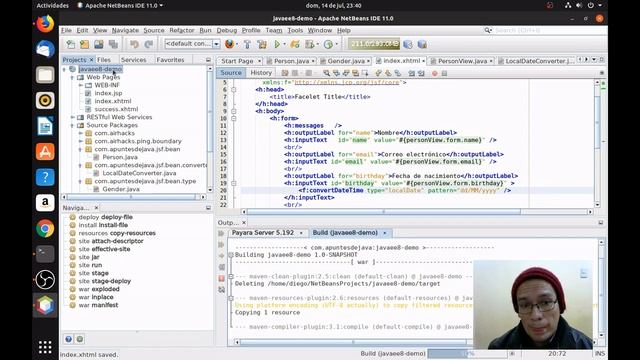This screenshot has height=360, width=640.
Task: Switch to the Services panel tab
Action: click(133, 60)
